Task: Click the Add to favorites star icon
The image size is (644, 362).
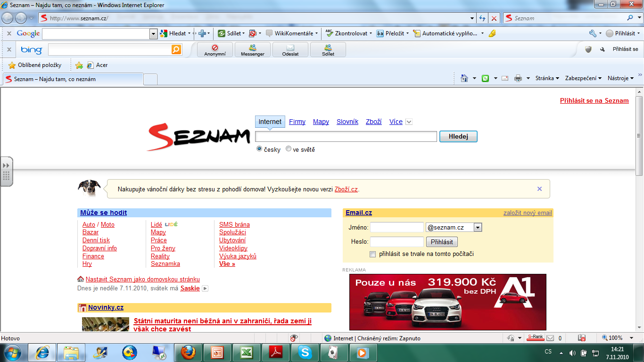Action: 79,65
